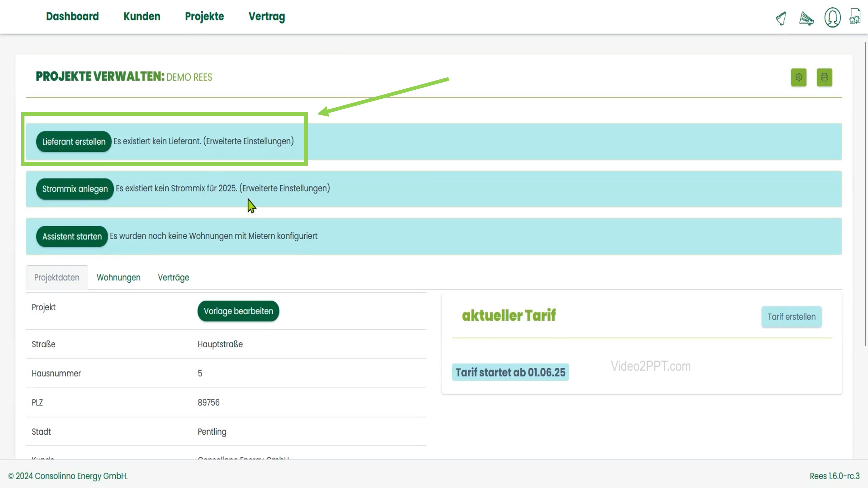Screen dimensions: 868x488
Task: Open the notification bell icon
Action: coord(781,18)
